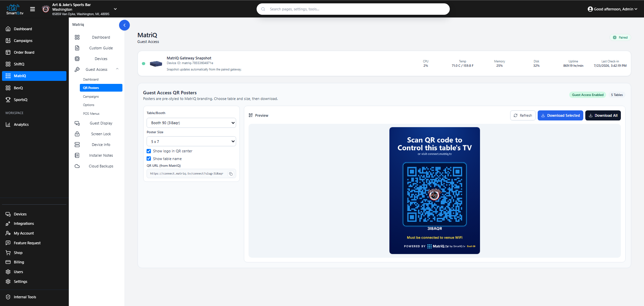644x306 pixels.
Task: Toggle Show logo in QR center
Action: (x=149, y=151)
